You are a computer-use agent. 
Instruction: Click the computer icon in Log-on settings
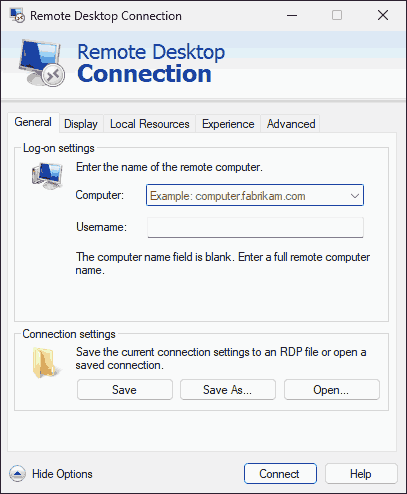(x=47, y=176)
